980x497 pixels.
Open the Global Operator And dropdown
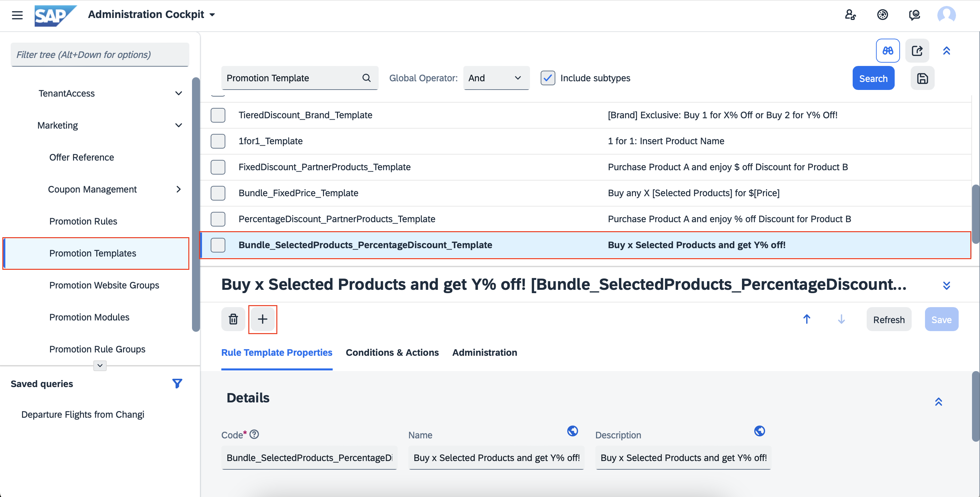point(496,78)
